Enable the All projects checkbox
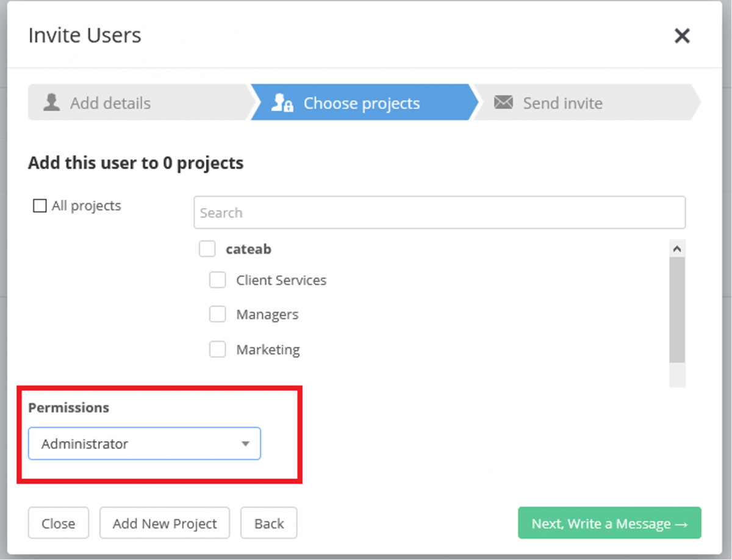Screen dimensions: 732x560 tap(39, 206)
